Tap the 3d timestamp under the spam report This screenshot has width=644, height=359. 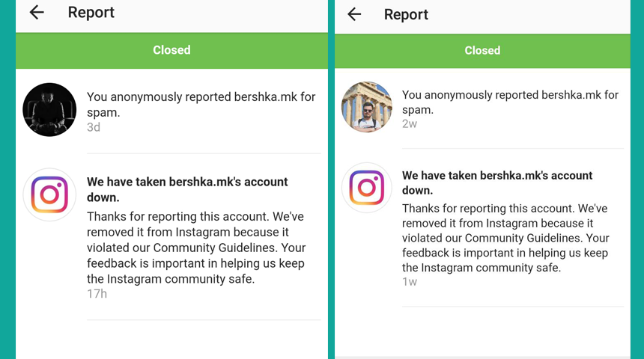(94, 127)
